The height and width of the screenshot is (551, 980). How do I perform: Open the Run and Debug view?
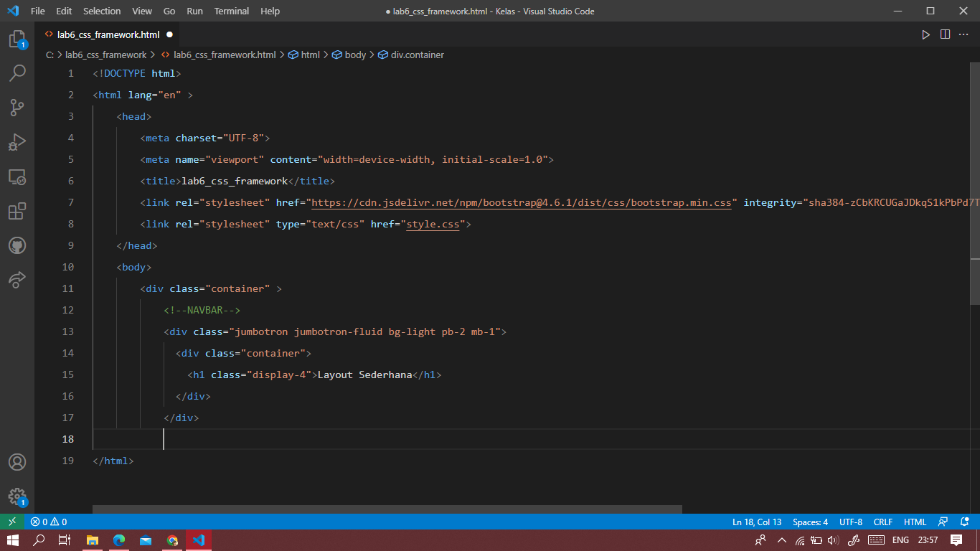(x=17, y=142)
